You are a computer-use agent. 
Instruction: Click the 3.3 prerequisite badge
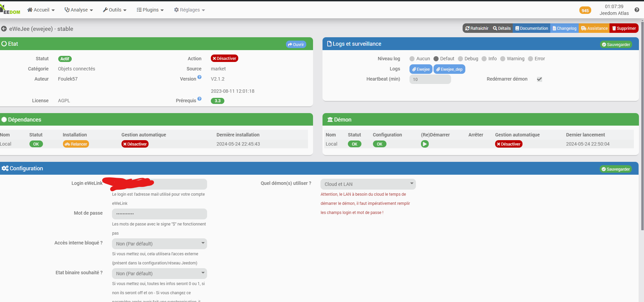click(217, 101)
